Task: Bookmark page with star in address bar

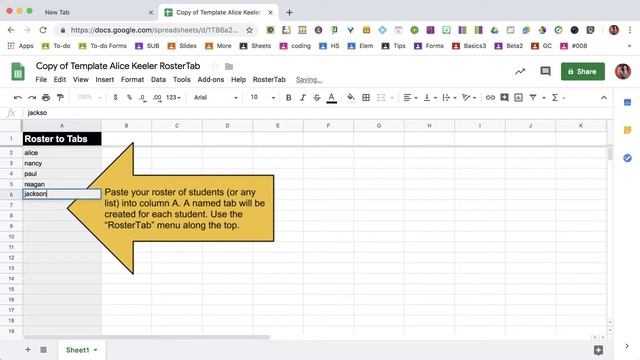Action: coord(249,30)
